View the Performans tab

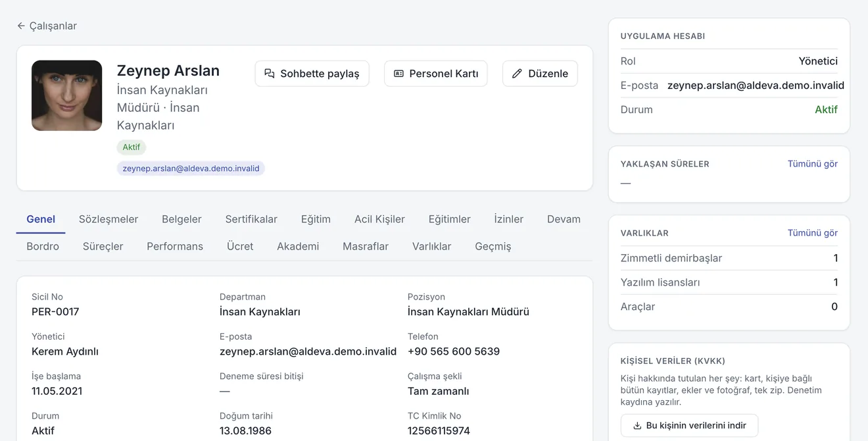point(175,246)
